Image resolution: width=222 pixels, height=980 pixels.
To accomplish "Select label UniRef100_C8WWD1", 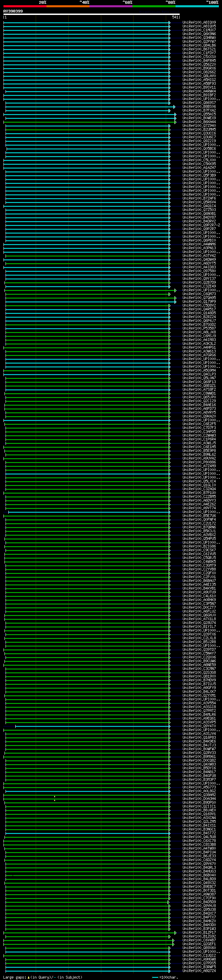I will click(x=199, y=394).
